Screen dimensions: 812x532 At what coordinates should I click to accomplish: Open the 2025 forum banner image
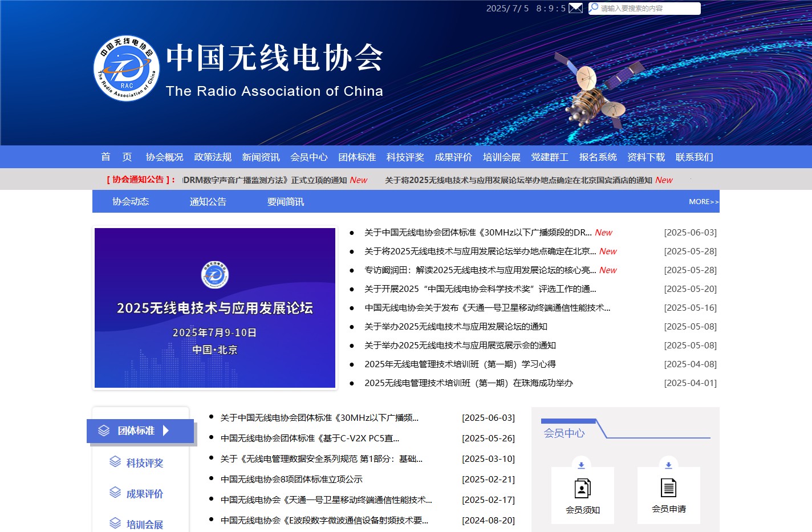(215, 308)
